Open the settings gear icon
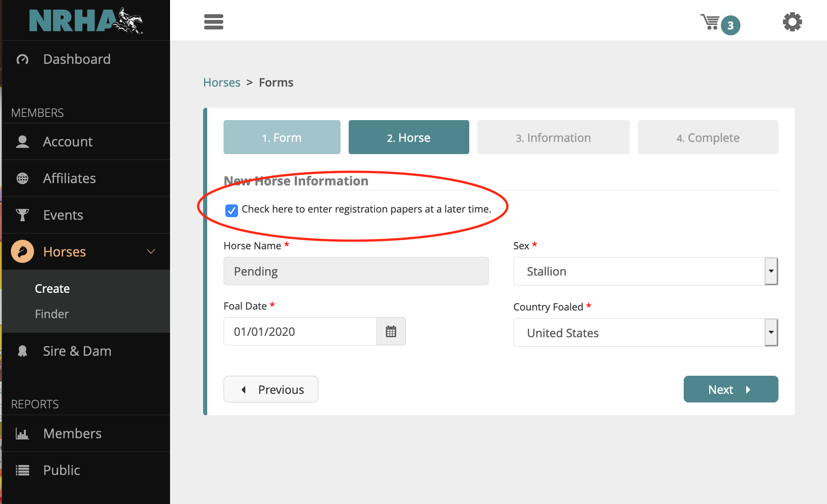Image resolution: width=827 pixels, height=504 pixels. (x=792, y=22)
